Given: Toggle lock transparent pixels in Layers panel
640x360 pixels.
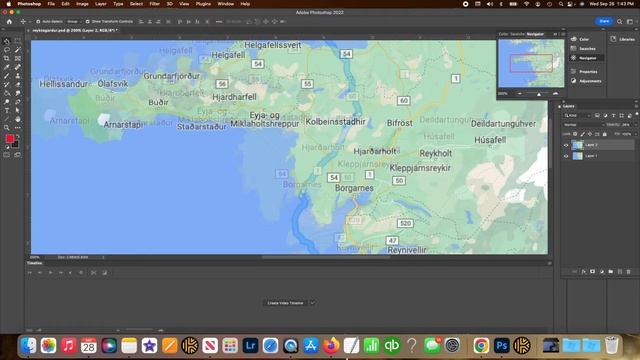Looking at the screenshot, I should [x=575, y=134].
